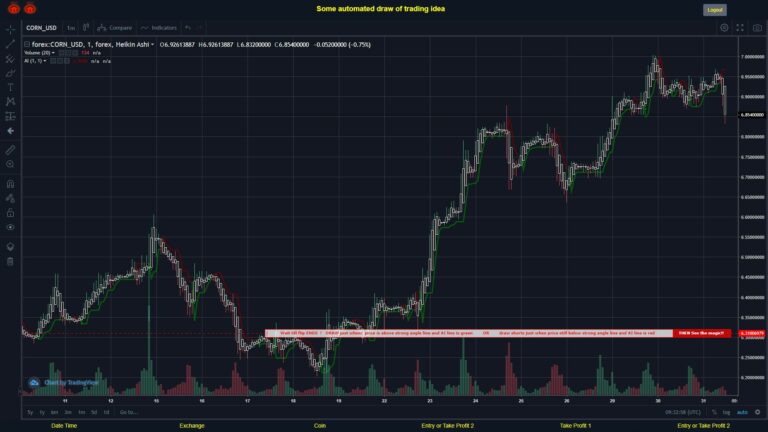Click the CORN_USD symbol search field
This screenshot has width=768, height=432.
(42, 28)
